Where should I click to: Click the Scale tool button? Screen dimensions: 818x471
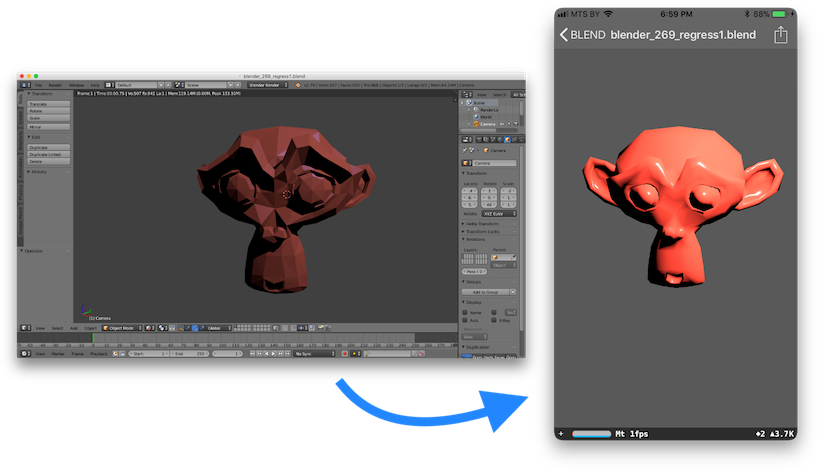pos(49,118)
